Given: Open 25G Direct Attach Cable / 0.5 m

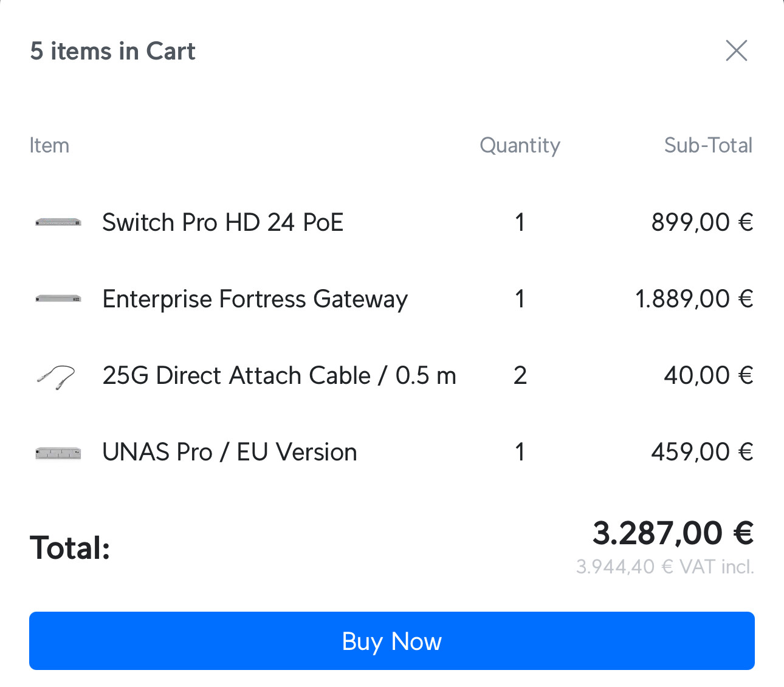Looking at the screenshot, I should pos(279,376).
